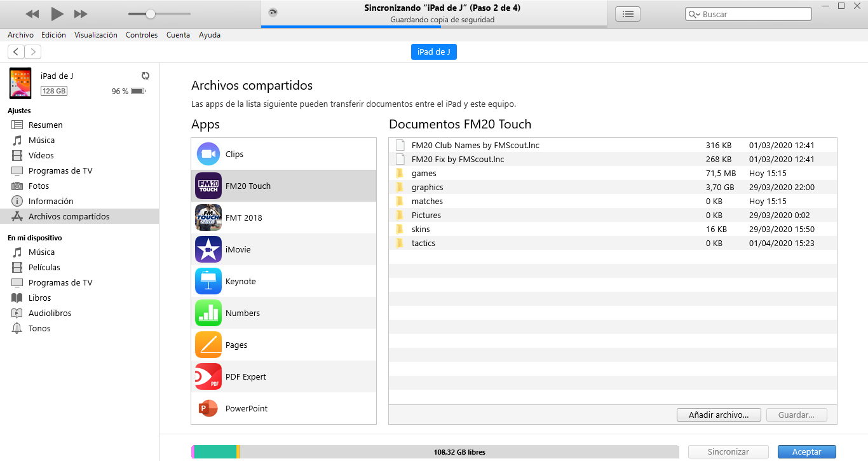Open Música under En mi dispositivo
The width and height of the screenshot is (868, 461).
[79, 252]
